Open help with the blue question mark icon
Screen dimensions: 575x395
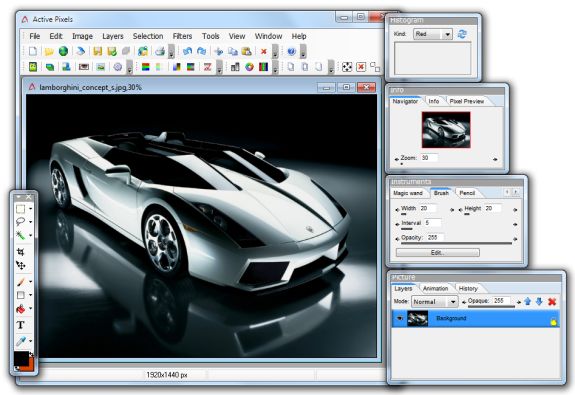[x=292, y=51]
